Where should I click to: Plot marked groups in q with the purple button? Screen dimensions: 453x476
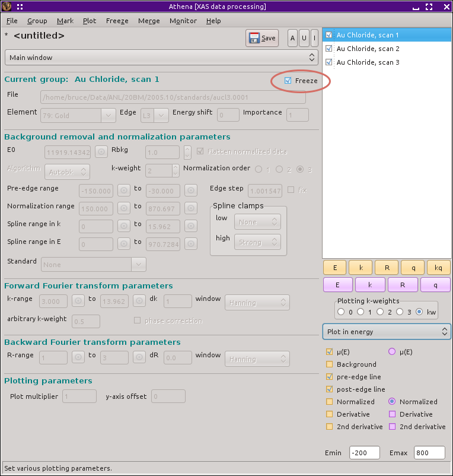(435, 285)
